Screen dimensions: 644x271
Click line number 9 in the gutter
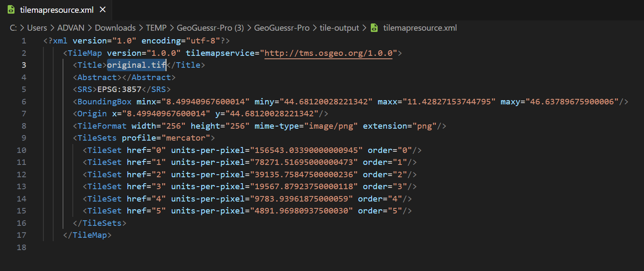coord(24,138)
